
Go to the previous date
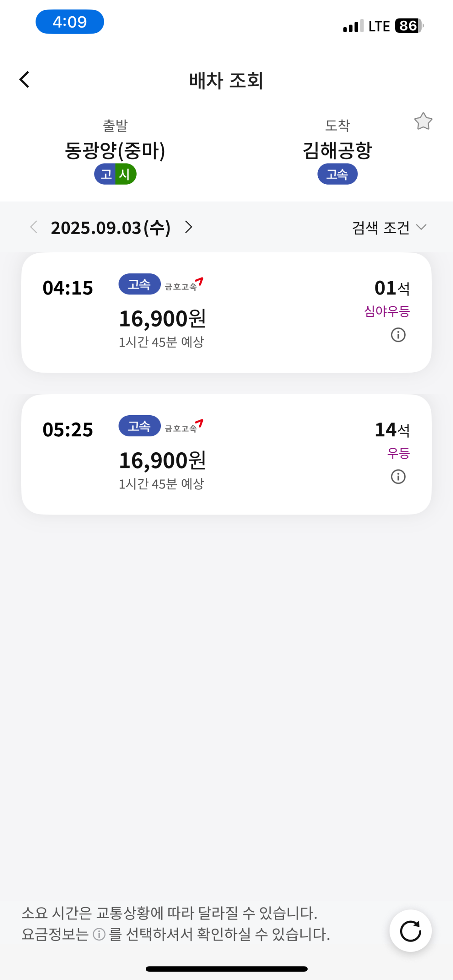click(34, 227)
